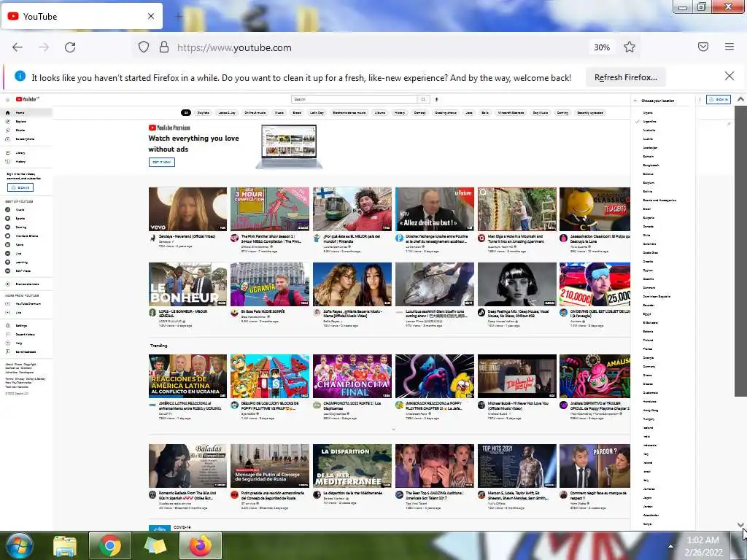Reset the 30% zoom level indicator

[x=602, y=47]
